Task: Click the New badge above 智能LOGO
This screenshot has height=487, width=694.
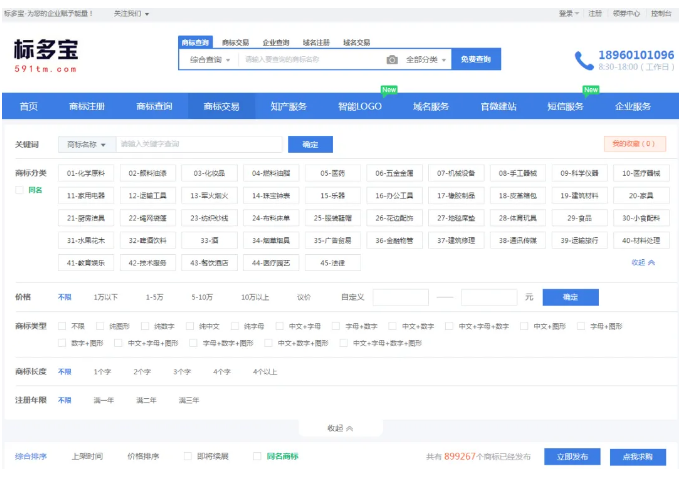Action: coord(389,90)
